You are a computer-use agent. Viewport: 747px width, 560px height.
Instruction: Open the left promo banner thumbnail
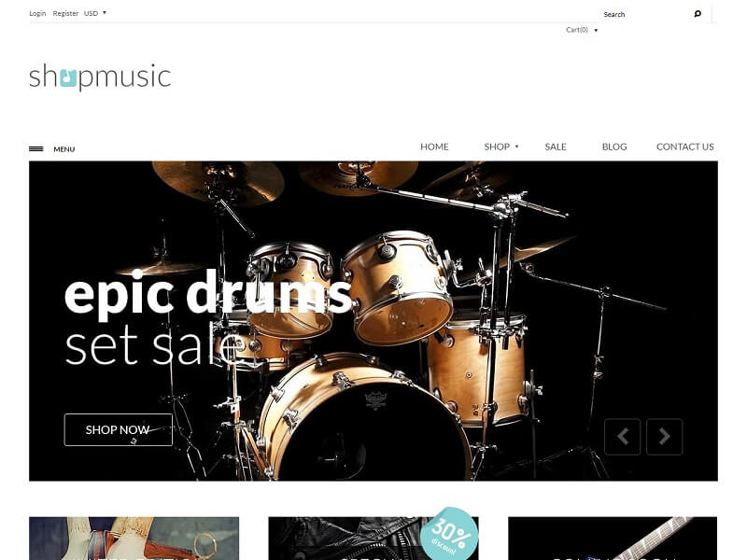[x=134, y=539]
